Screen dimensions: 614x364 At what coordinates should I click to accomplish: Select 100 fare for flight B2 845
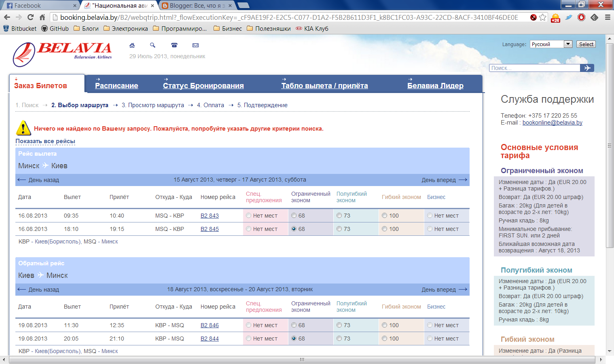tap(385, 229)
